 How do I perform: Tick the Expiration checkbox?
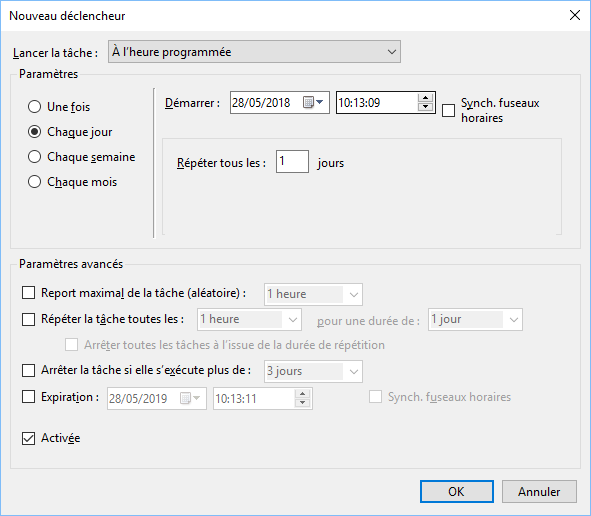pyautogui.click(x=28, y=397)
